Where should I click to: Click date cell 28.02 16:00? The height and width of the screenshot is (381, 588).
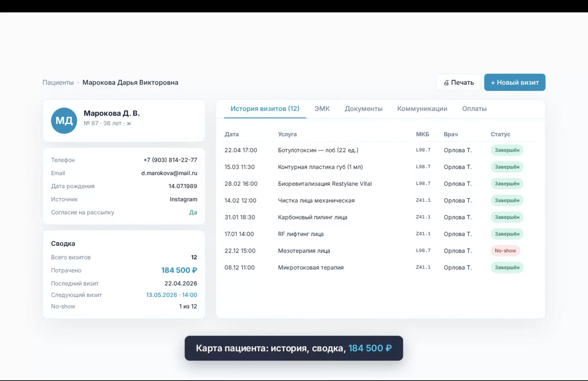[241, 184]
